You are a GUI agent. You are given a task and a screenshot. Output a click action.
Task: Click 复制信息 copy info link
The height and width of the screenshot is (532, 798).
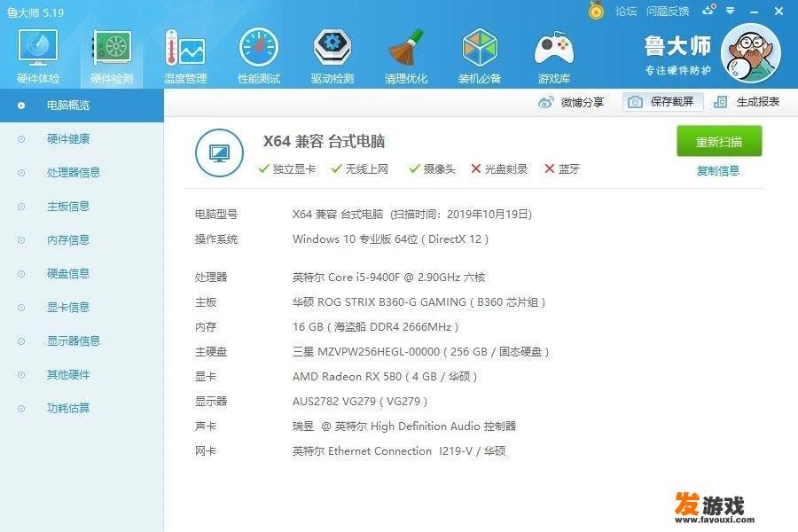[x=718, y=171]
